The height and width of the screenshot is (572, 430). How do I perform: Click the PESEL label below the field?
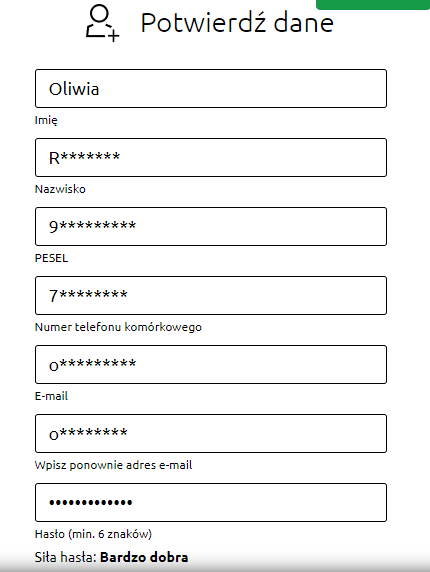(x=51, y=258)
